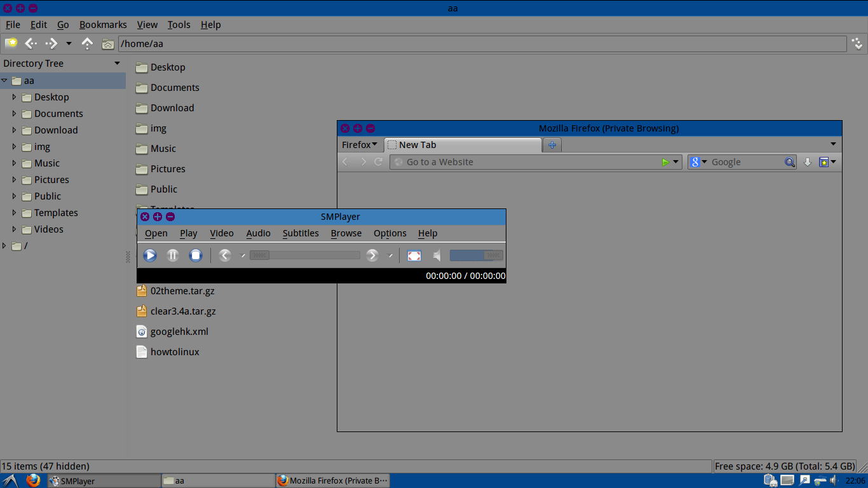Open the file manager File menu
Viewport: 868px width, 488px height.
point(13,25)
